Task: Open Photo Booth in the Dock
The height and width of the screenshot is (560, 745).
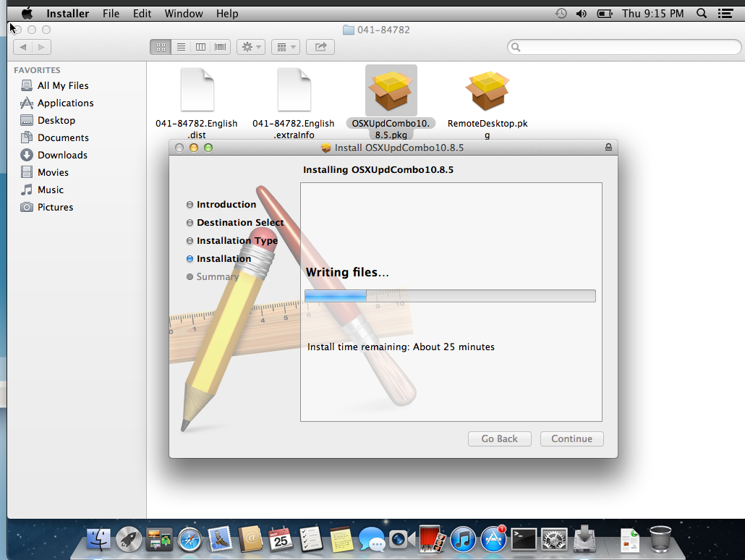Action: pos(433,539)
